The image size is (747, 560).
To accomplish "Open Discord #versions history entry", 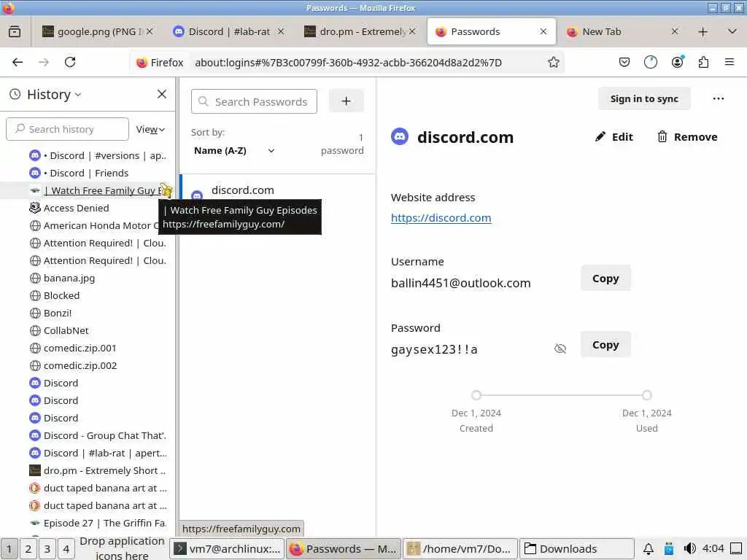I will [x=98, y=156].
